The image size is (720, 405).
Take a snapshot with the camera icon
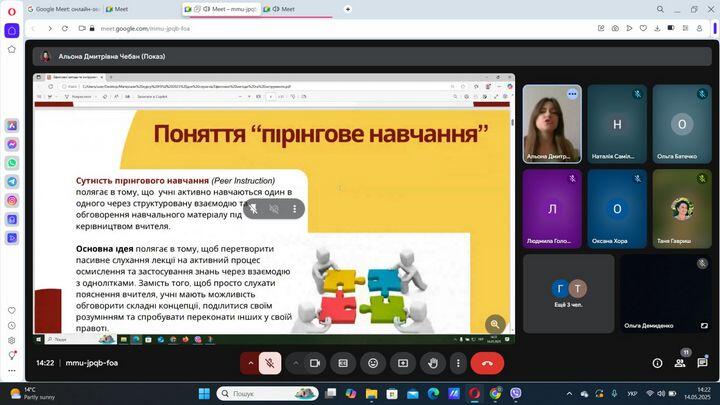(615, 28)
